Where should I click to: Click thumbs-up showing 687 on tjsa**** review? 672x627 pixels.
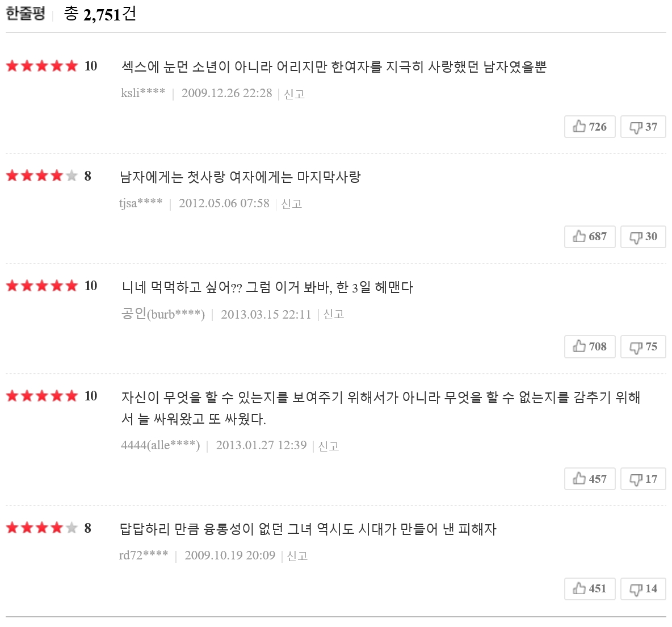590,237
